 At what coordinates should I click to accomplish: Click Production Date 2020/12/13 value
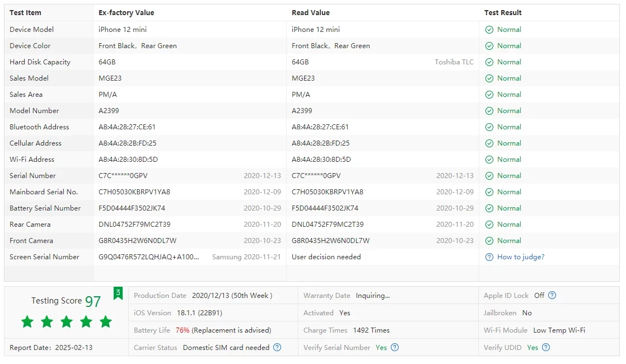coord(232,295)
